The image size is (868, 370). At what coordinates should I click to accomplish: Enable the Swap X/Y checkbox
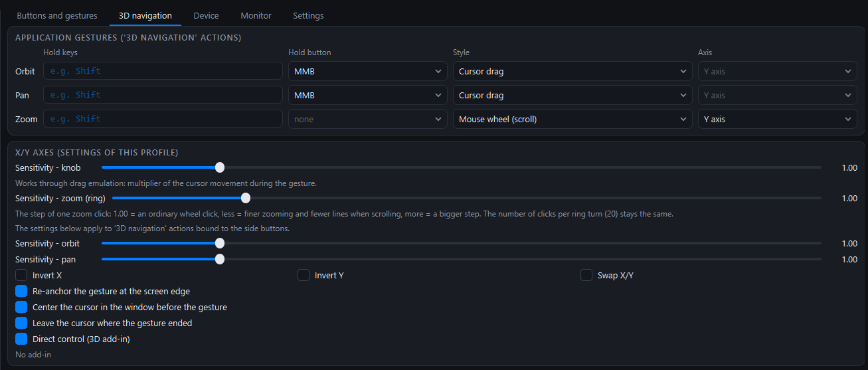586,275
